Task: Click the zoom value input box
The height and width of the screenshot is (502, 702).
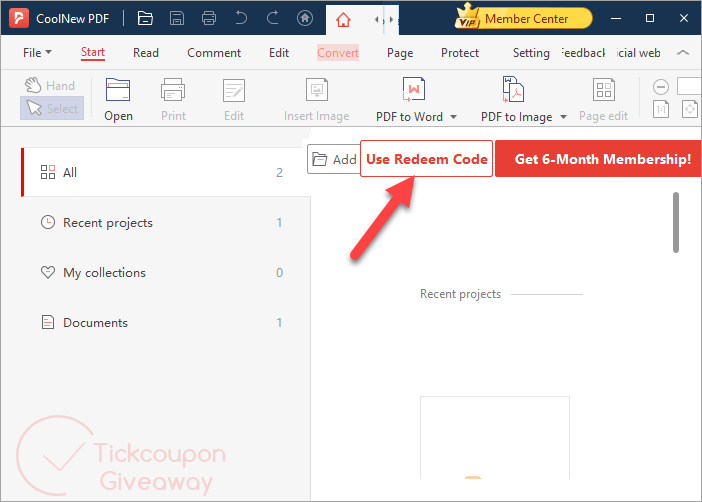Action: click(689, 86)
